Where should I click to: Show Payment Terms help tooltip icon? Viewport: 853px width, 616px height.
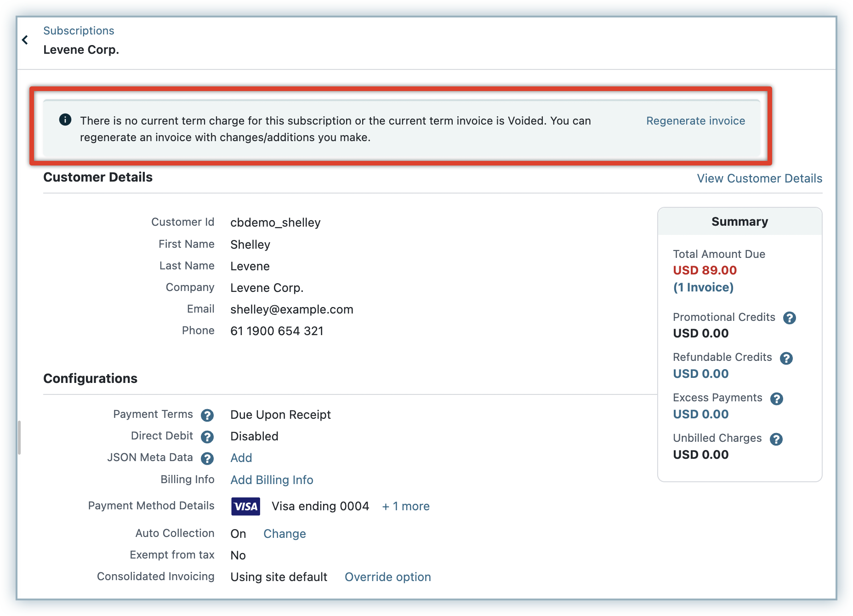tap(207, 415)
